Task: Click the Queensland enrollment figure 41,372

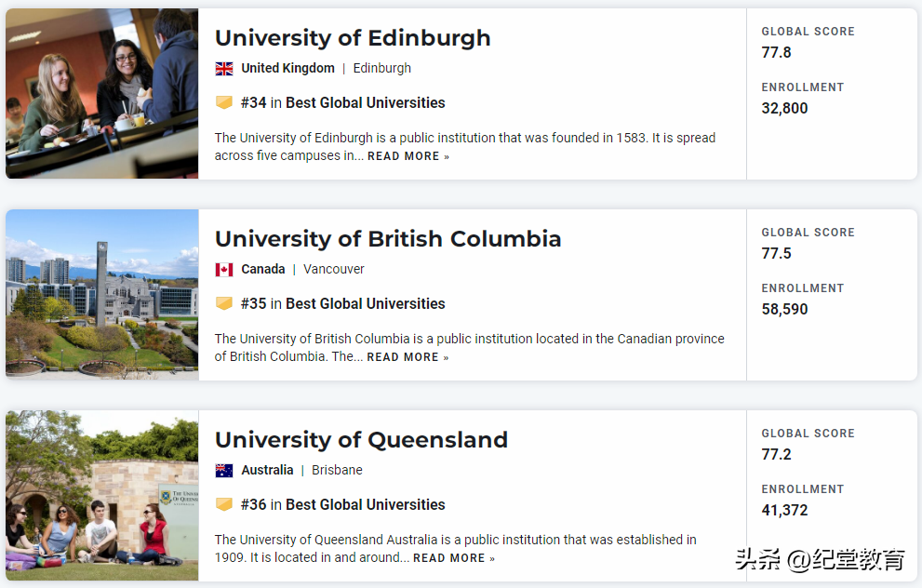Action: click(x=784, y=511)
